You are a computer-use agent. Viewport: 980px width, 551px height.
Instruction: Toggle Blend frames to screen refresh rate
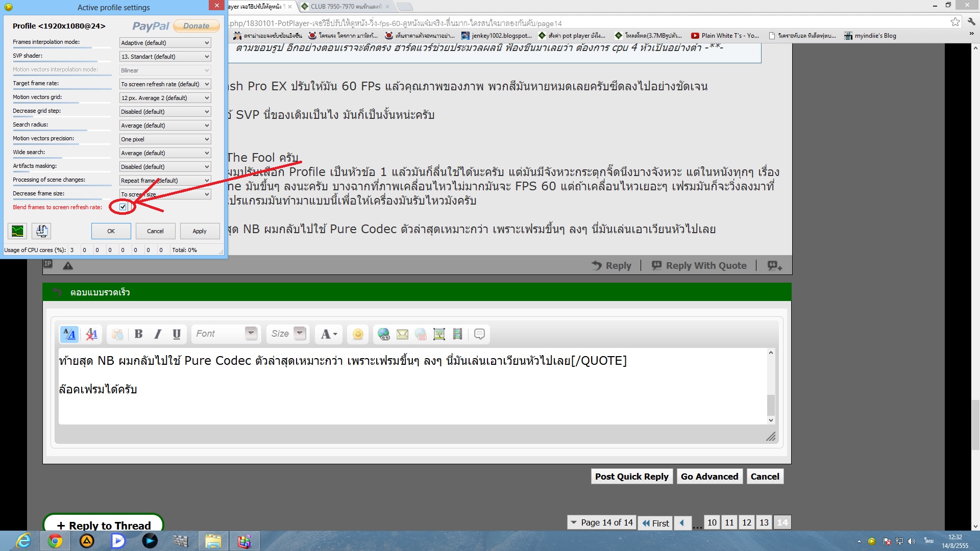pos(123,207)
